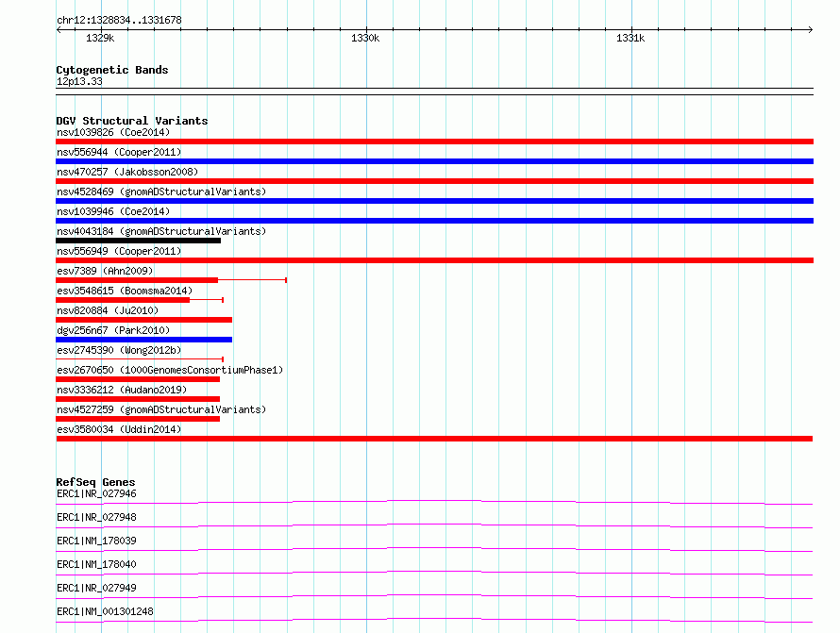Select the red bar under nsv820884
Viewport: 840px width, 633px height.
[x=143, y=320]
